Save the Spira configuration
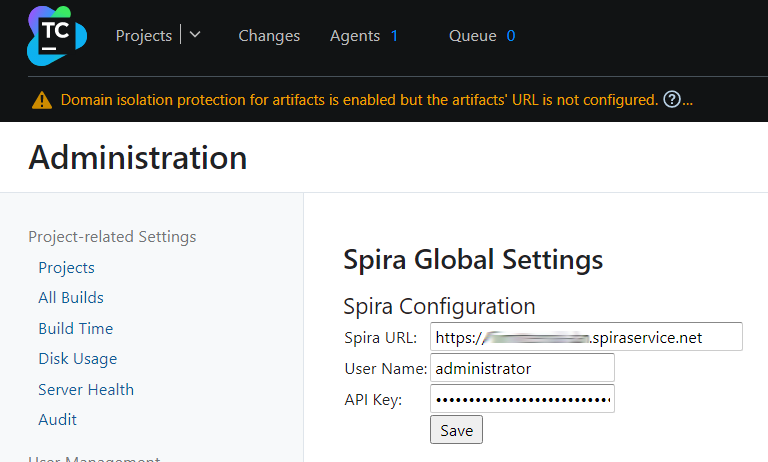Viewport: 768px width, 462px height. (x=456, y=430)
